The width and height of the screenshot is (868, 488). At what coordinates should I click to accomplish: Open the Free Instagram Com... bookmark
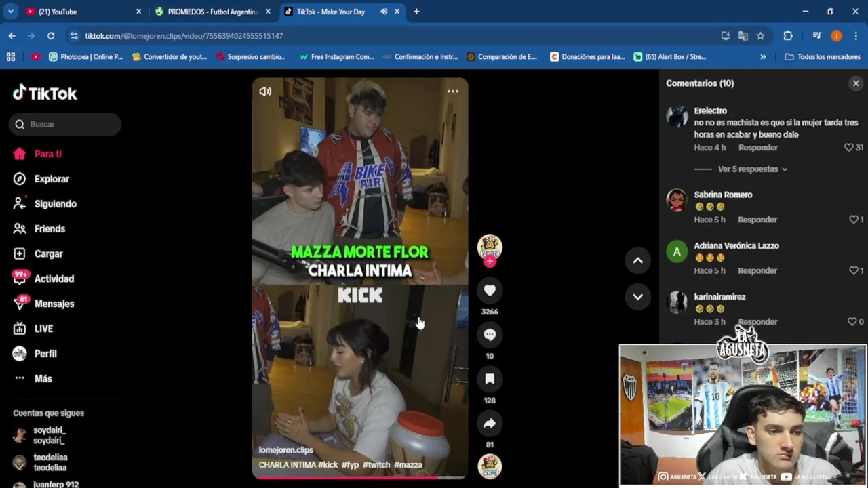point(337,57)
